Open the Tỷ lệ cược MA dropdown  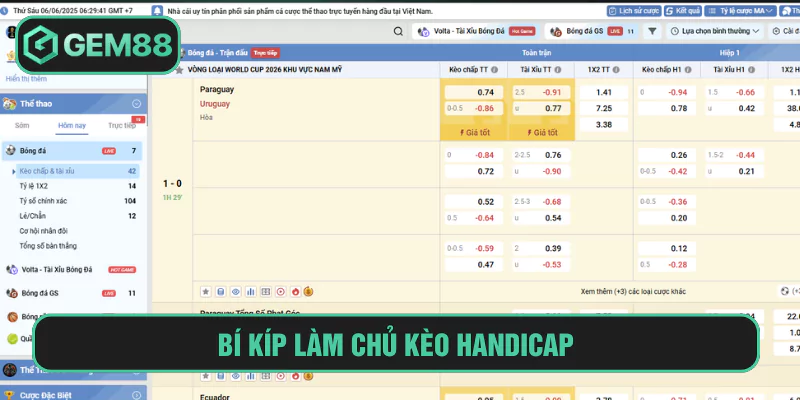740,11
